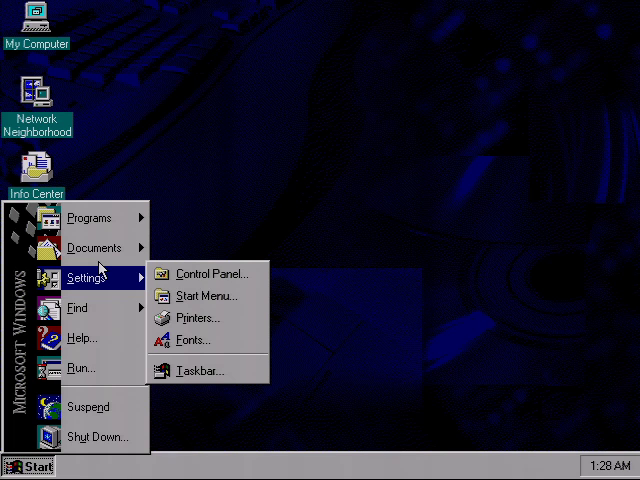Image resolution: width=640 pixels, height=480 pixels.
Task: Expand the Documents submenu arrow
Action: [x=141, y=248]
